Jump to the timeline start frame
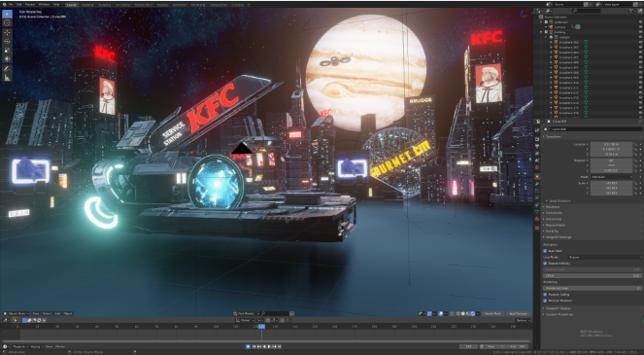This screenshot has width=644, height=355. tap(254, 347)
